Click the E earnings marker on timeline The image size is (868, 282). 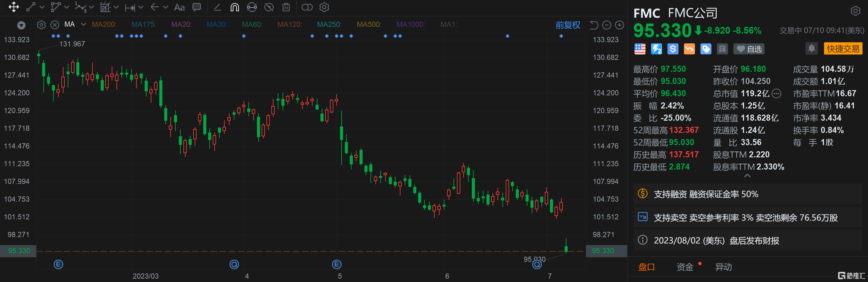58,265
